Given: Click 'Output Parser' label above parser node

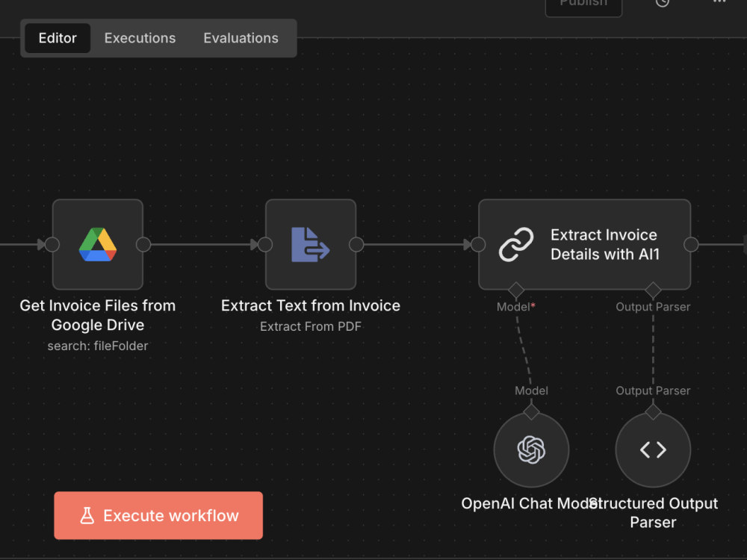Looking at the screenshot, I should 653,391.
